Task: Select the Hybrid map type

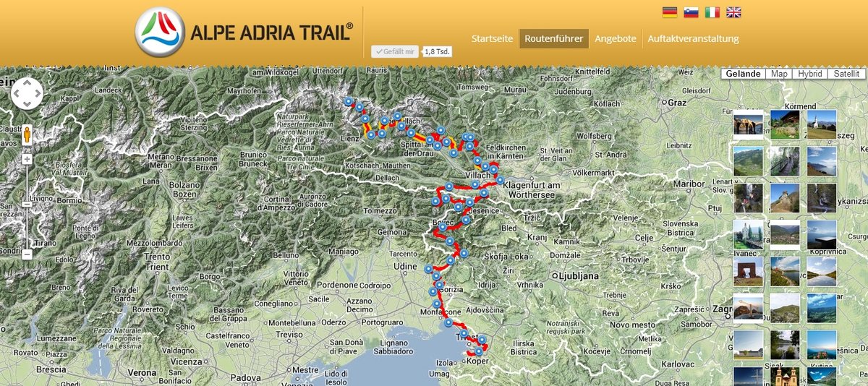Action: (810, 74)
